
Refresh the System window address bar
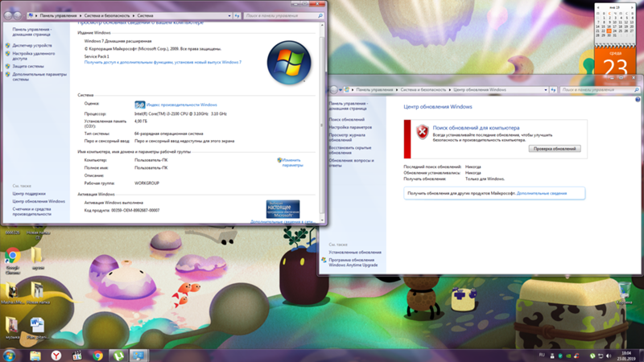point(237,15)
